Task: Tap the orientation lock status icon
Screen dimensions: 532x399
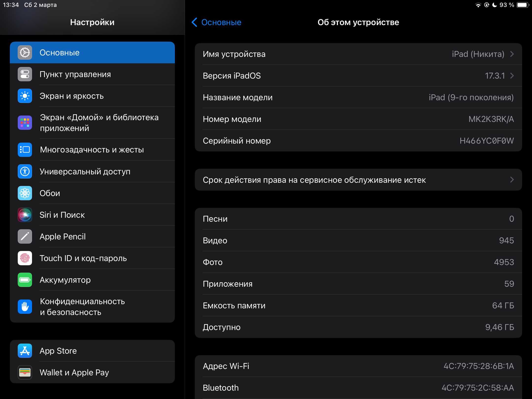Action: tap(486, 5)
